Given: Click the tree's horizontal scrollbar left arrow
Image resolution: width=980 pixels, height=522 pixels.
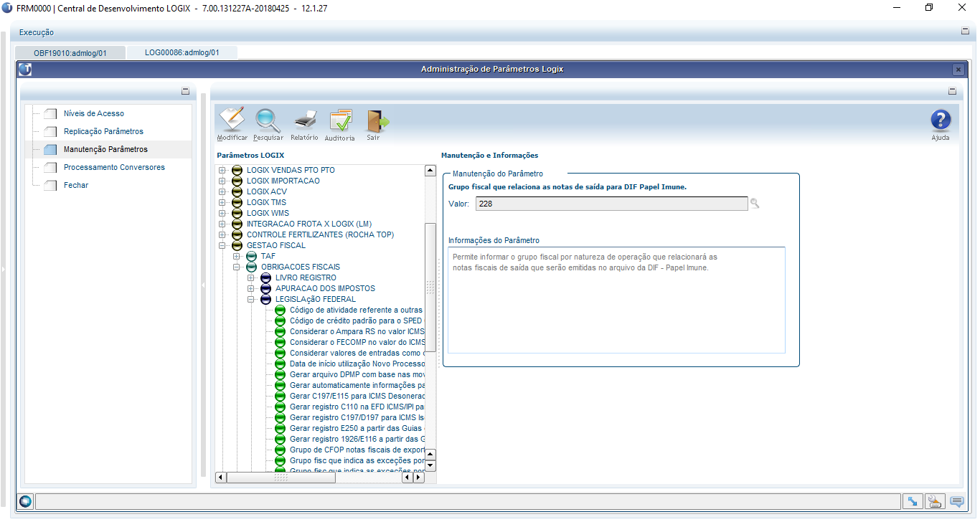Looking at the screenshot, I should [221, 477].
